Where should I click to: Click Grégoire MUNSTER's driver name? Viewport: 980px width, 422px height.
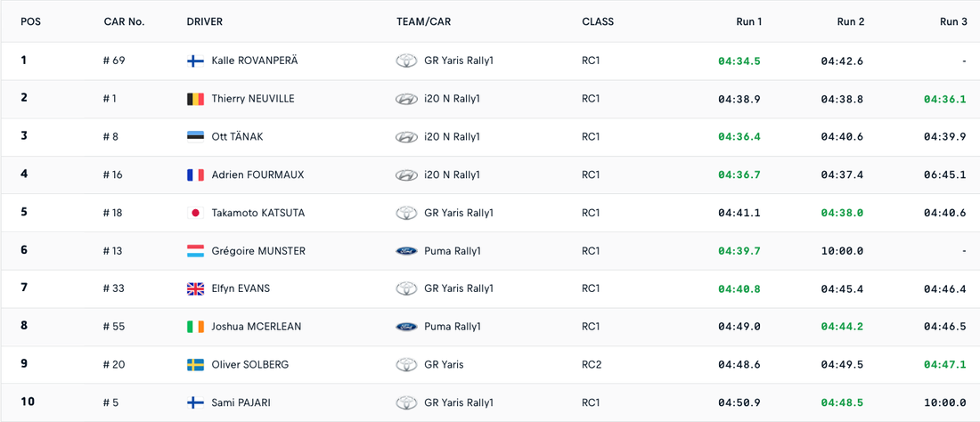[258, 251]
